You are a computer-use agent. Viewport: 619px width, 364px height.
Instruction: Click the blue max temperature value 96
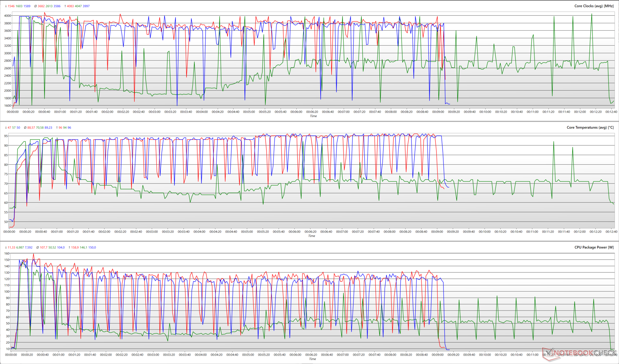pos(69,128)
